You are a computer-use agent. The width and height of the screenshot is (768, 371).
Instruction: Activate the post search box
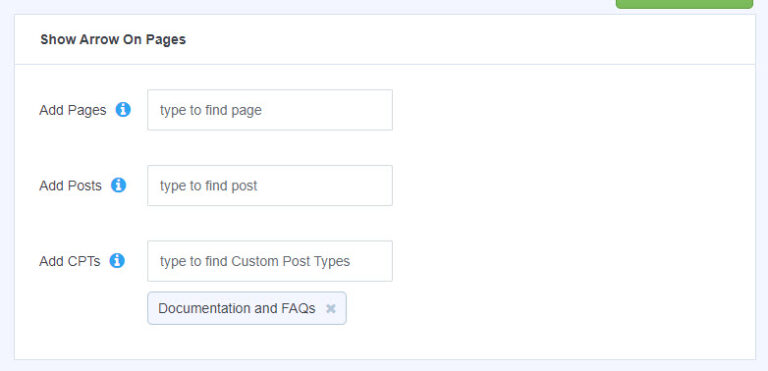pyautogui.click(x=270, y=185)
